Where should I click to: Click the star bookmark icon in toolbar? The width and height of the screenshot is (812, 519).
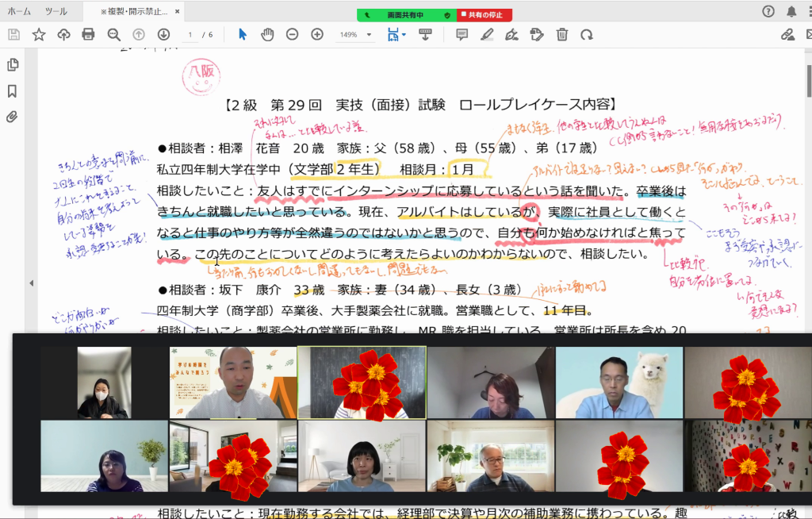point(38,34)
